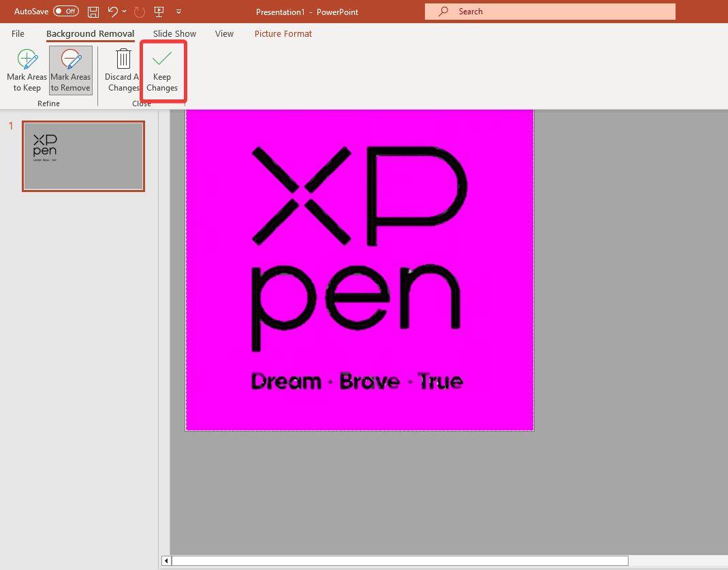Image resolution: width=728 pixels, height=570 pixels.
Task: Switch to the Slide Show tab
Action: (x=174, y=33)
